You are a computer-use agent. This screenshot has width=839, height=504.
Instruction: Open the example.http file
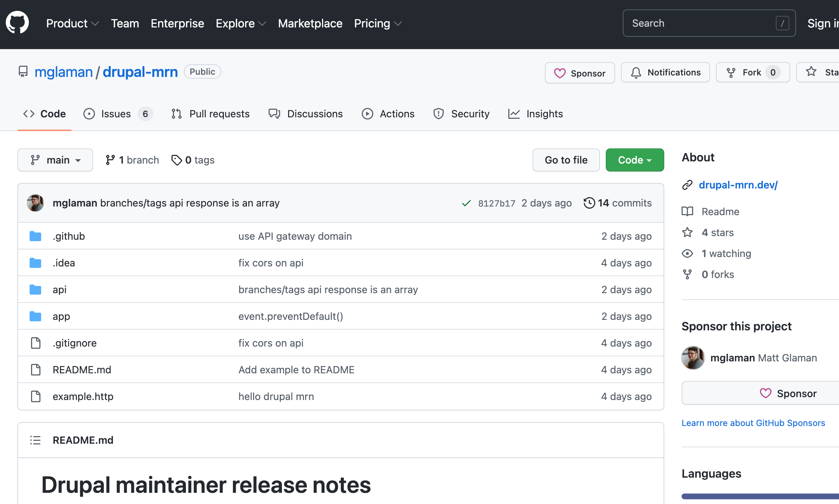pyautogui.click(x=83, y=396)
